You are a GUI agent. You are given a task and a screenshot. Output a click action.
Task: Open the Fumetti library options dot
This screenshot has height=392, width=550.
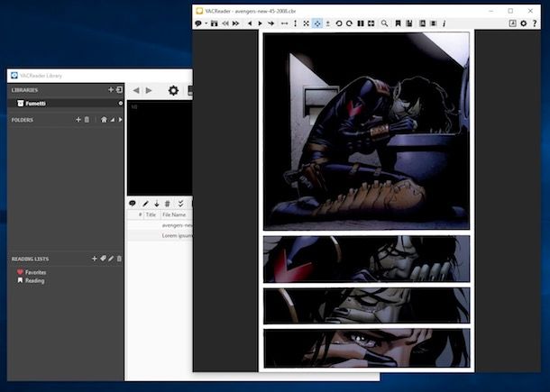pyautogui.click(x=121, y=103)
